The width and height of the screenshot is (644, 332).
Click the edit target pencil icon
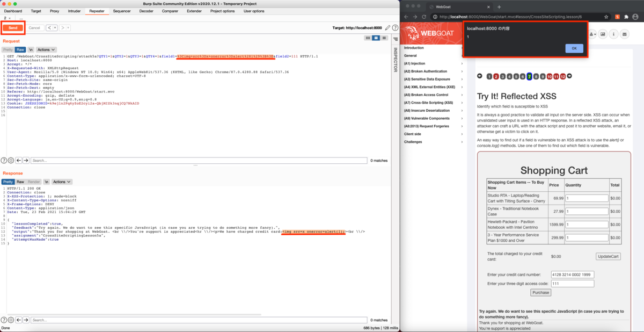pyautogui.click(x=387, y=27)
